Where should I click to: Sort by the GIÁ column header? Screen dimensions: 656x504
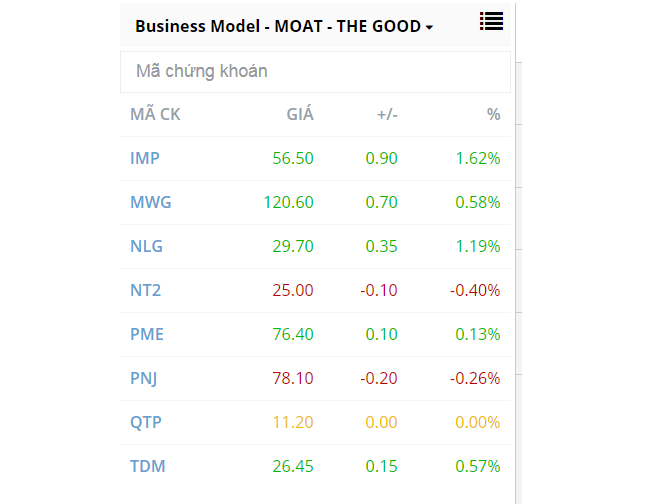point(300,114)
